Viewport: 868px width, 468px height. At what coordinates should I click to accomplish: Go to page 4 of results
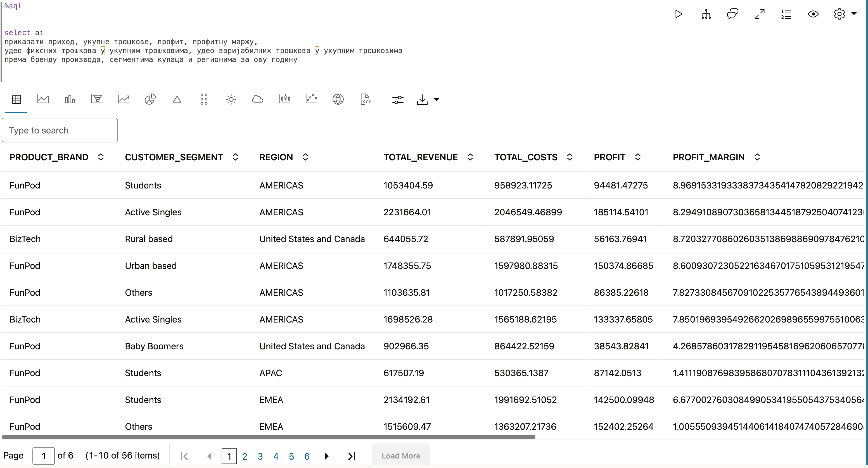(276, 457)
